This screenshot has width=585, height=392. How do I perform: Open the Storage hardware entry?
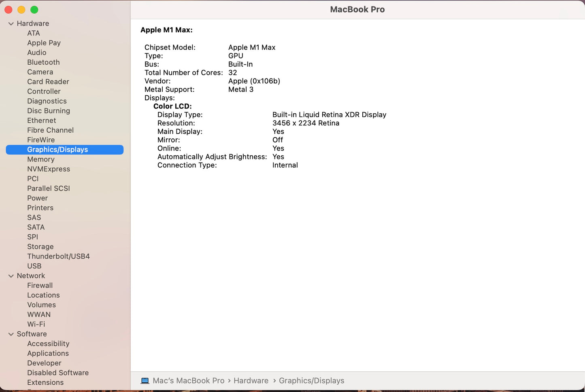[x=40, y=247]
